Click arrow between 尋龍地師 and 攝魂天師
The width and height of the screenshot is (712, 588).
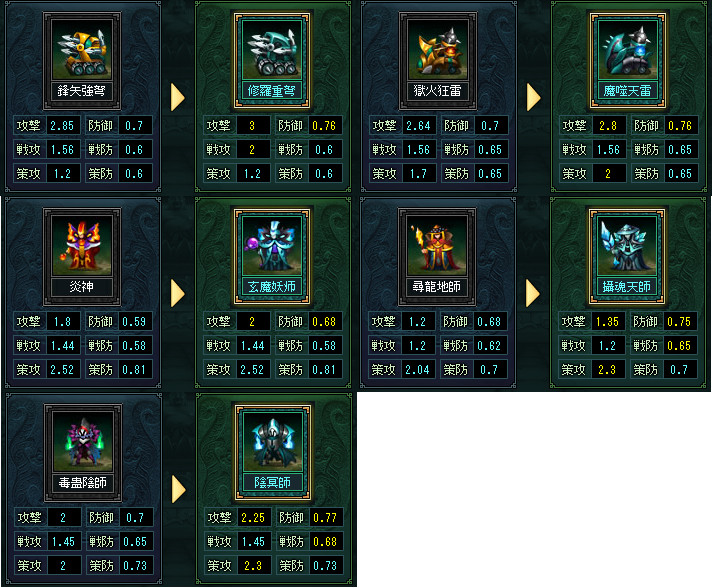click(x=533, y=293)
